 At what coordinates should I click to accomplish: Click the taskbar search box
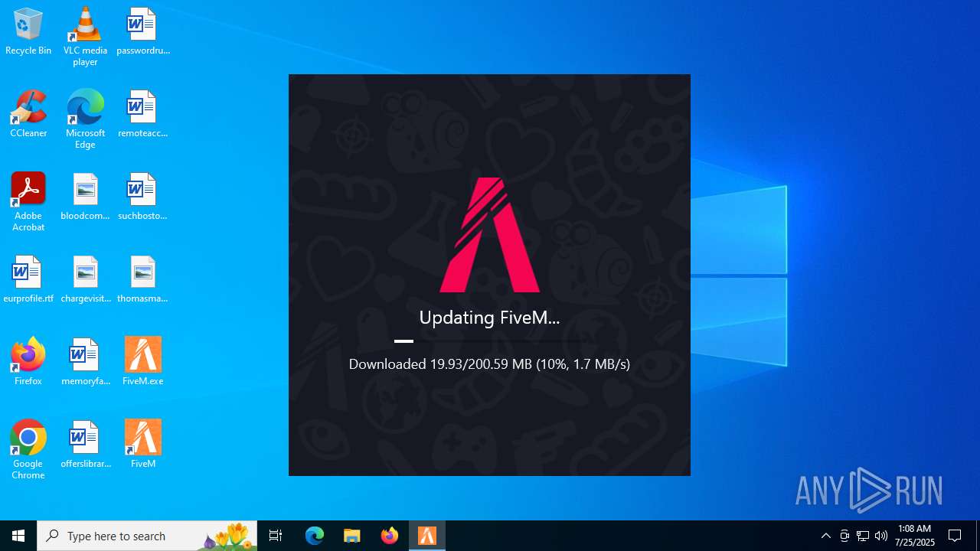[x=147, y=536]
